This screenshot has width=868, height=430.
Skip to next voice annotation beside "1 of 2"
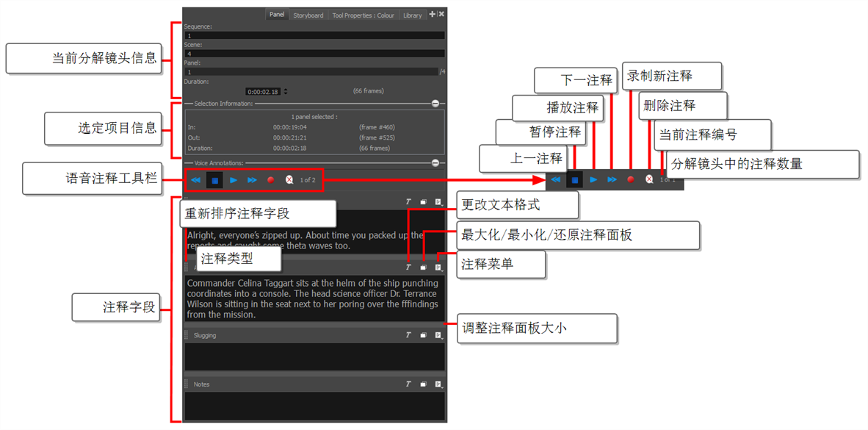(252, 179)
